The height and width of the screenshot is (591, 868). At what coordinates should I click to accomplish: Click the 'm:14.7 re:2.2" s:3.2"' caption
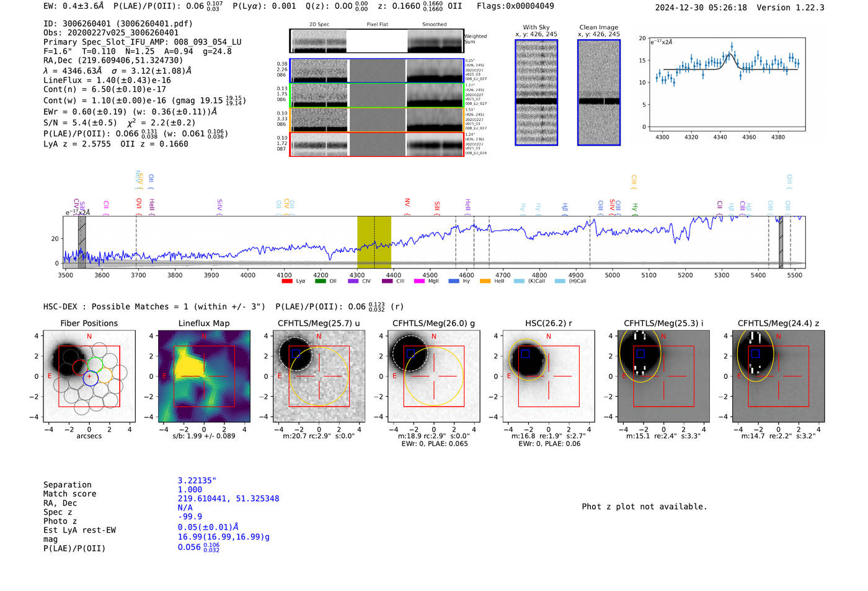779,436
